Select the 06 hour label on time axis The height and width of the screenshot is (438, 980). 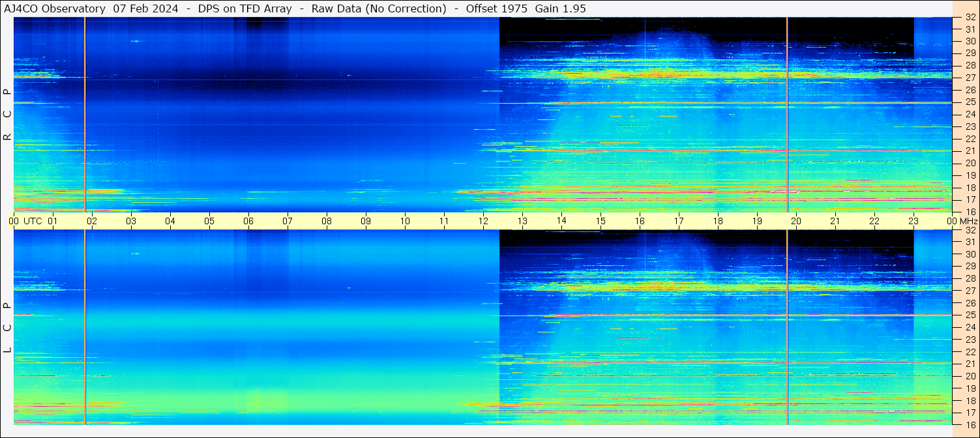[x=248, y=221]
